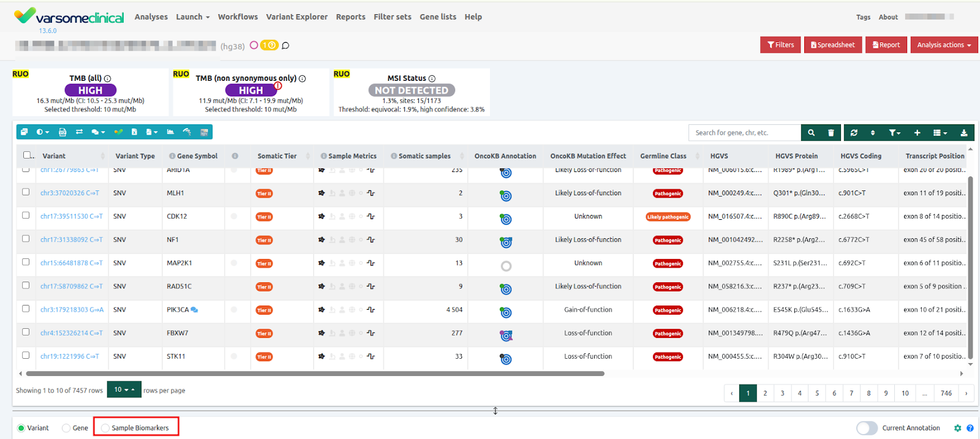Toggle the Current Annotation switch
The width and height of the screenshot is (980, 439).
(867, 428)
